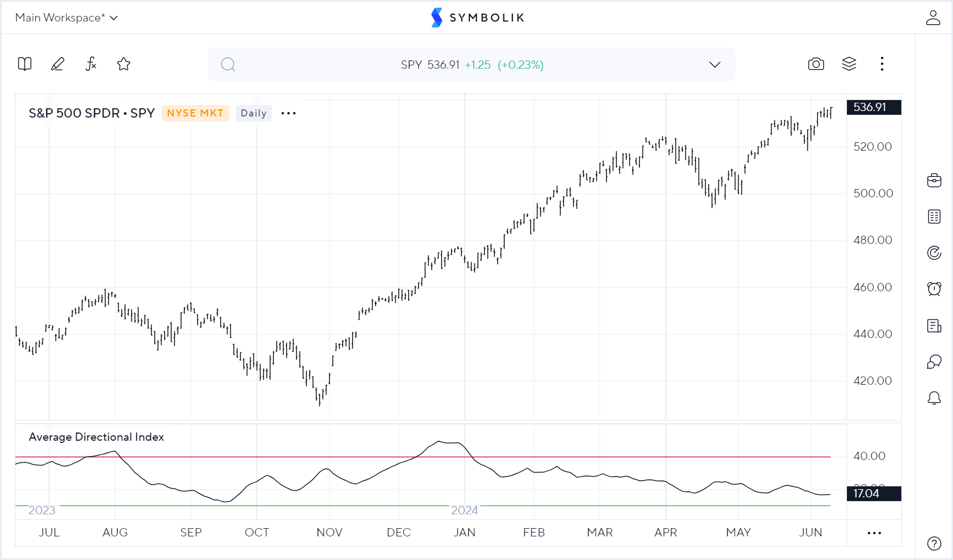Click the magnifier search icon
953x560 pixels.
pyautogui.click(x=228, y=65)
